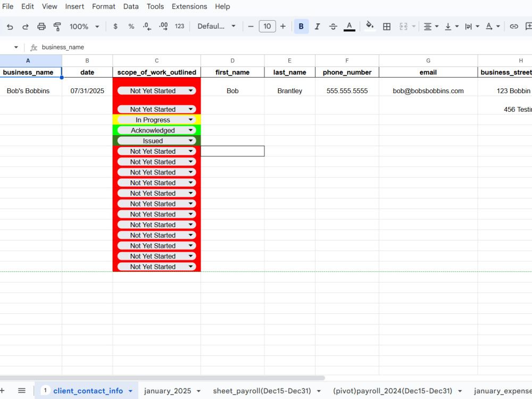Open text rotation options

493,27
